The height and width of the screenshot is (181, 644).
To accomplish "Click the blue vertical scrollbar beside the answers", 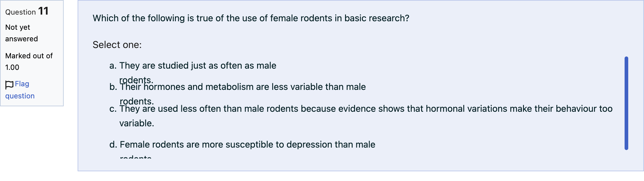I will [626, 103].
